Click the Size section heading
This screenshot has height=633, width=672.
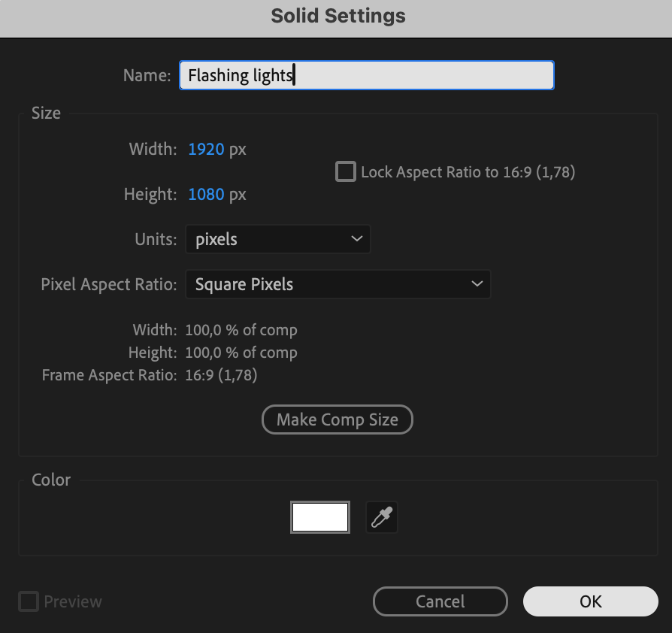click(46, 114)
